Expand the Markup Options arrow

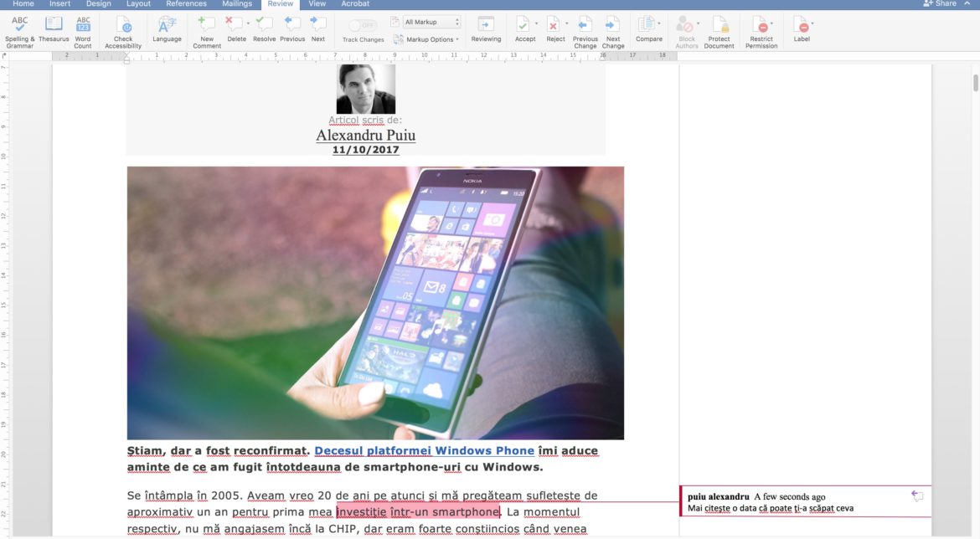[457, 39]
